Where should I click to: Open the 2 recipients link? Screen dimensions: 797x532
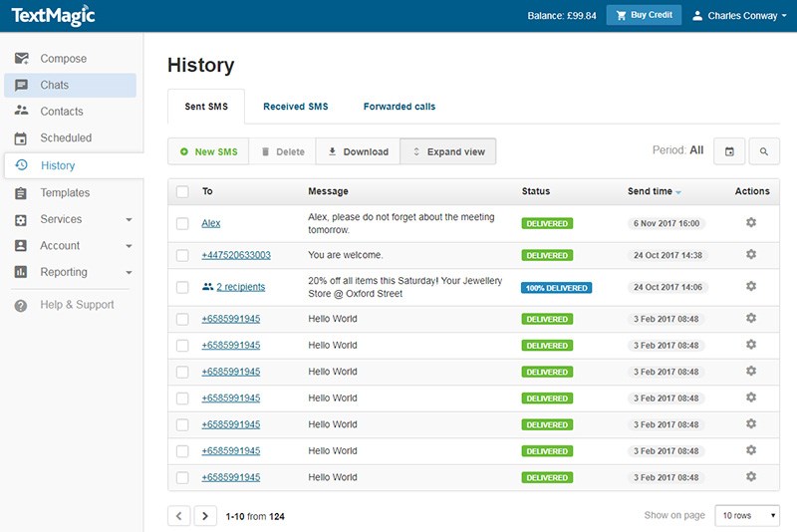point(240,287)
